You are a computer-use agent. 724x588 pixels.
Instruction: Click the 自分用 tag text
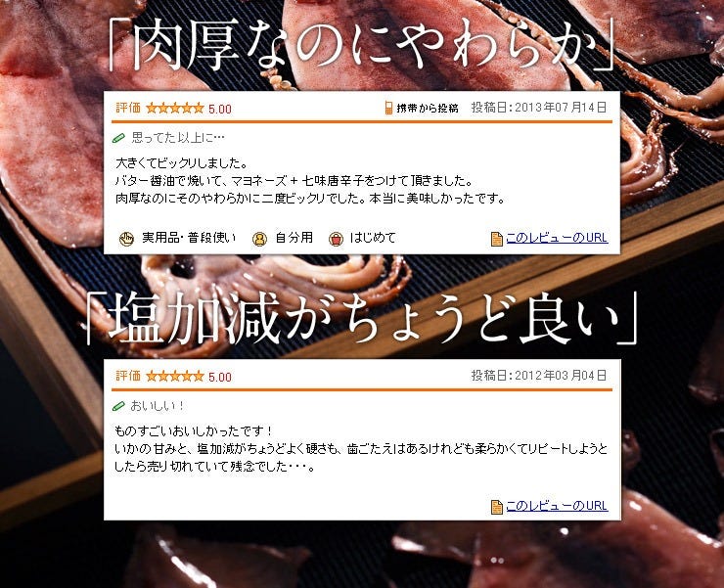294,238
